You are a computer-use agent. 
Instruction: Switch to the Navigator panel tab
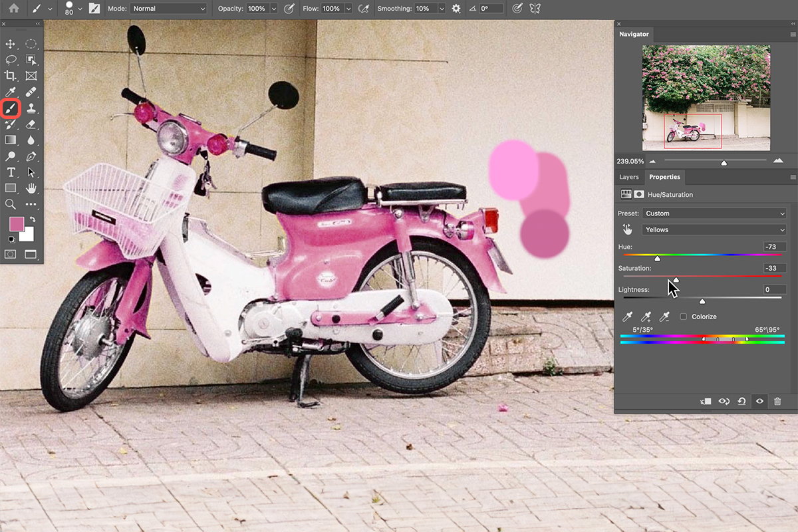click(634, 34)
